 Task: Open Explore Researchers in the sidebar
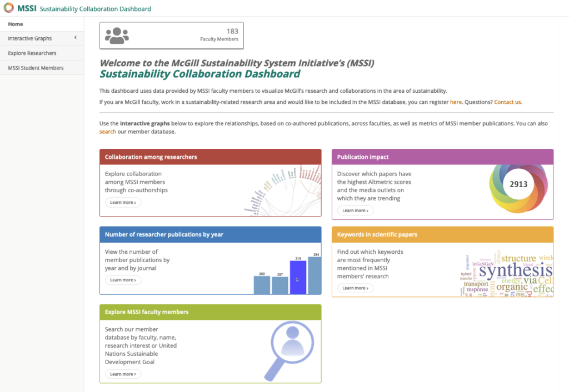(32, 53)
